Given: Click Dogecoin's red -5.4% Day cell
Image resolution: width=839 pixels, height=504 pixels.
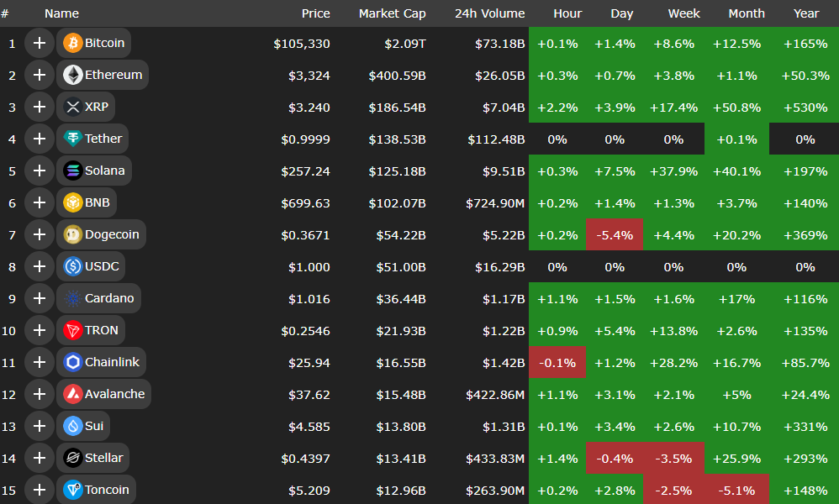Looking at the screenshot, I should (x=615, y=234).
